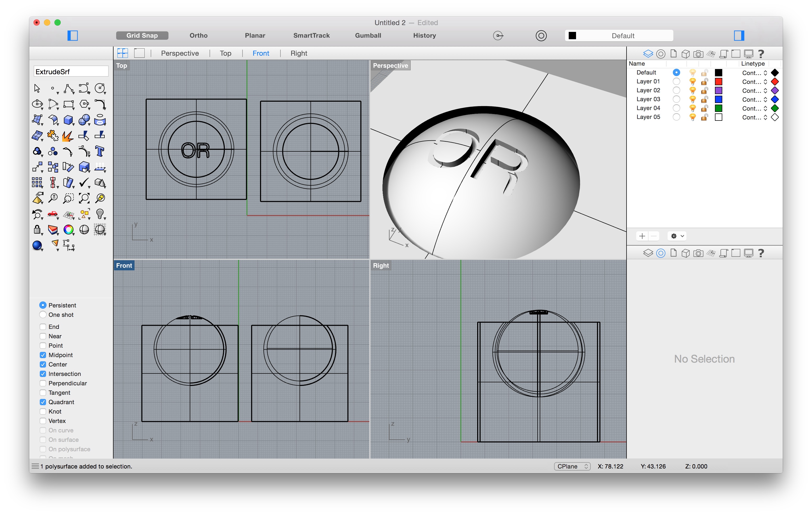Select the Box solid tool

tap(68, 120)
